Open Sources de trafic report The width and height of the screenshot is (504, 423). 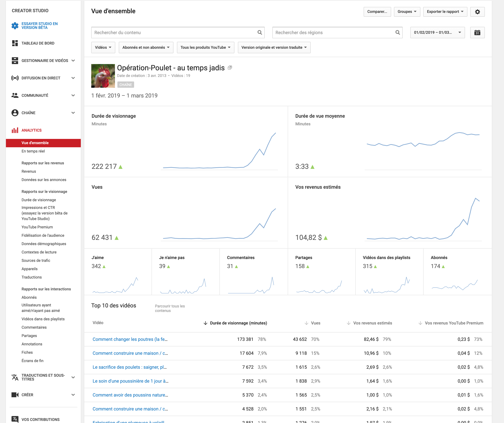pyautogui.click(x=36, y=260)
